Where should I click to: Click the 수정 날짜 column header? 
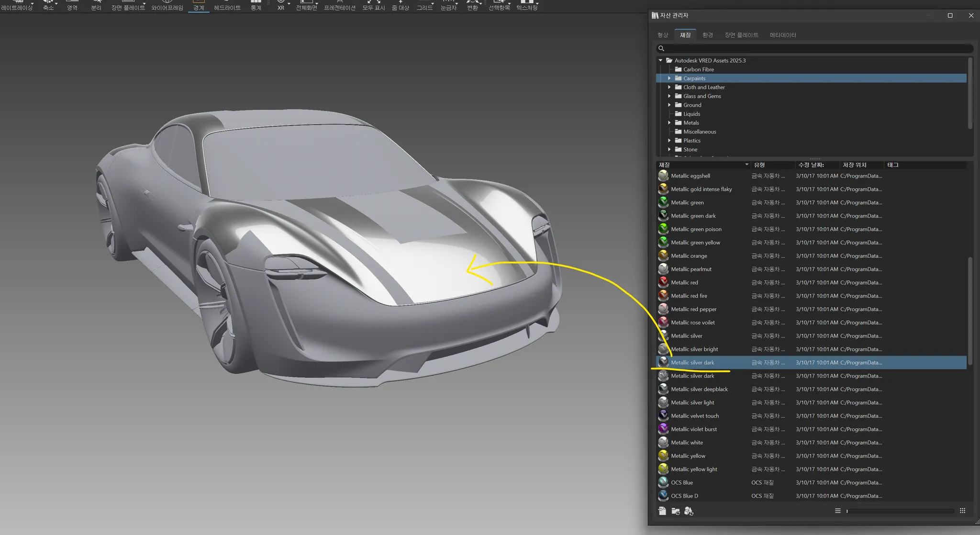click(811, 165)
